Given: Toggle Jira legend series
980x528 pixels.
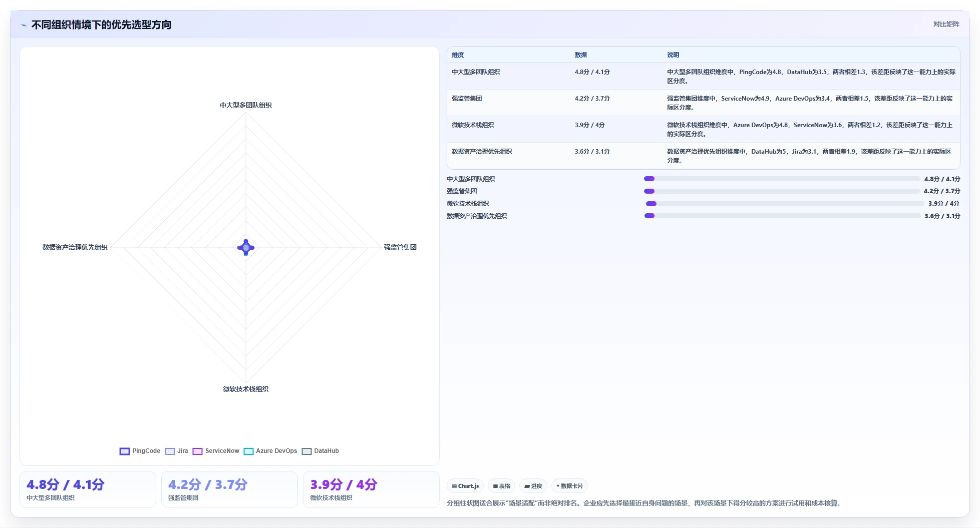Looking at the screenshot, I should coord(176,451).
